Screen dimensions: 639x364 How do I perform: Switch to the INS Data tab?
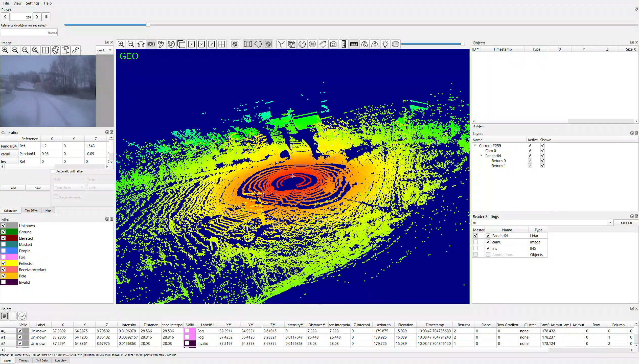[x=42, y=360]
